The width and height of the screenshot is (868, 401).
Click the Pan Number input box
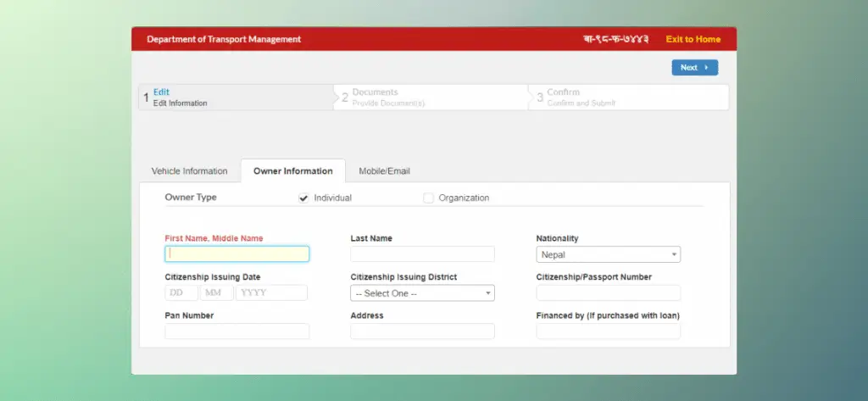tap(237, 331)
